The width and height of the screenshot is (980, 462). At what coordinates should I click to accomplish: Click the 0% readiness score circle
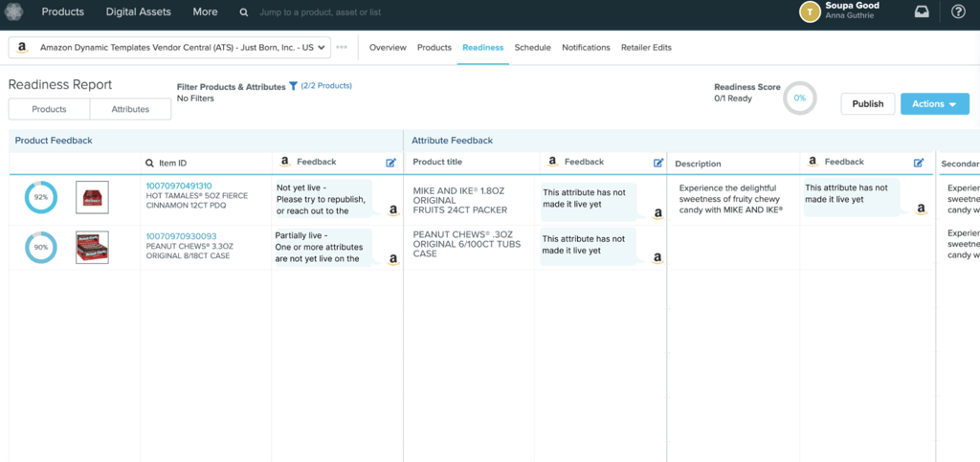coord(799,99)
